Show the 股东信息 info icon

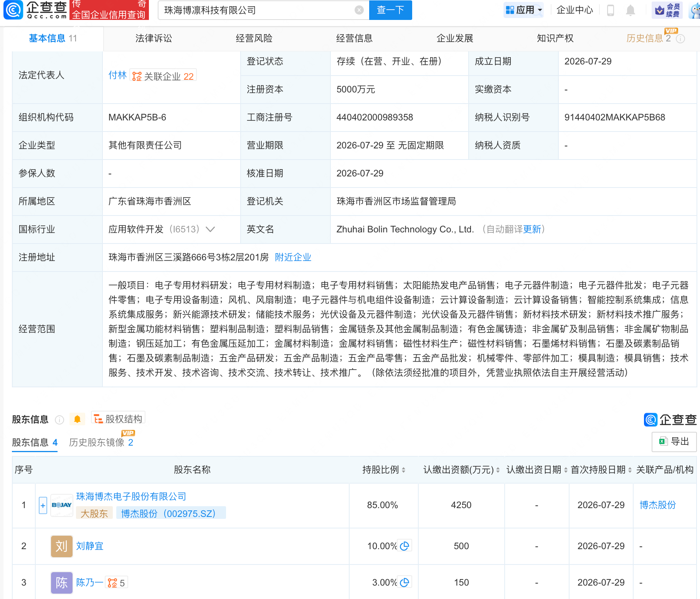tap(59, 420)
